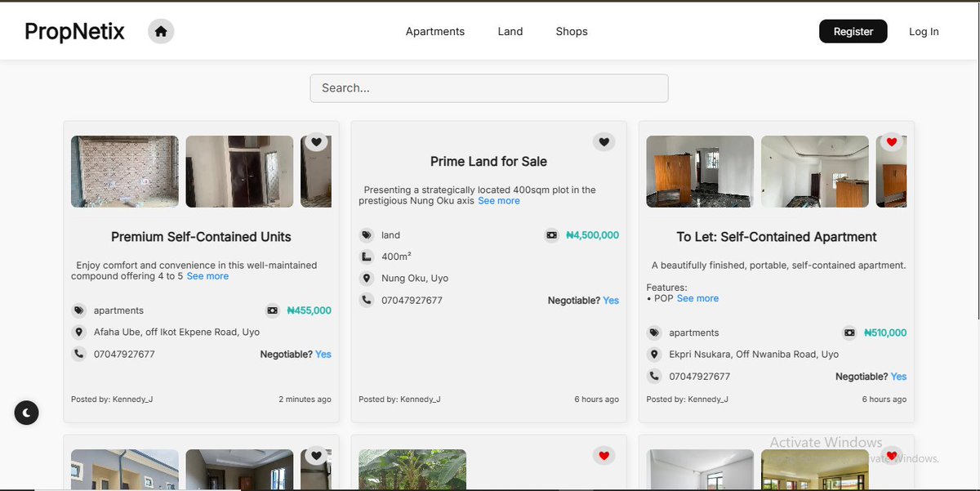
Task: Click 'Negotiable? Yes' in Premium Units card
Action: (296, 355)
